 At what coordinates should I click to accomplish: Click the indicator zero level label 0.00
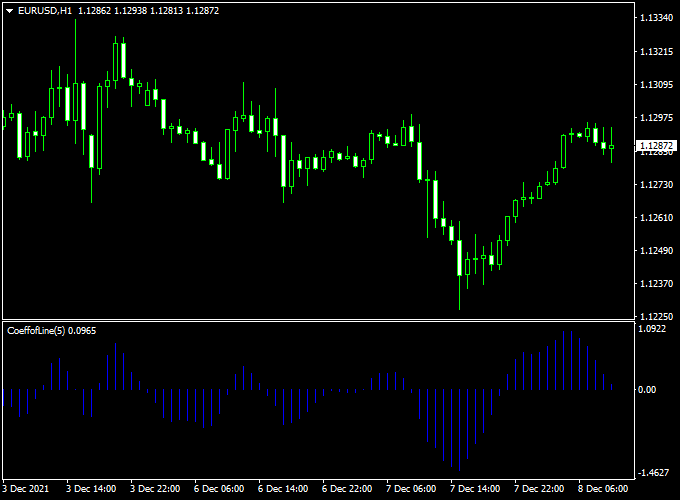[x=647, y=389]
